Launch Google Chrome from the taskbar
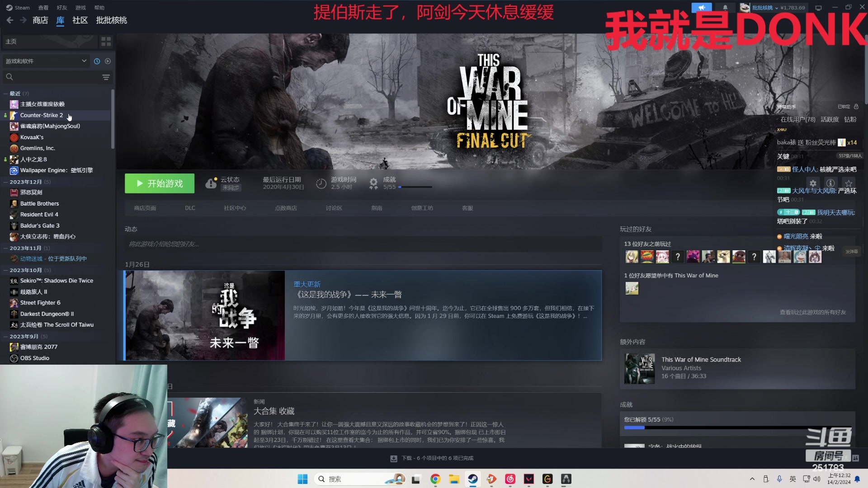The width and height of the screenshot is (868, 488). (435, 479)
